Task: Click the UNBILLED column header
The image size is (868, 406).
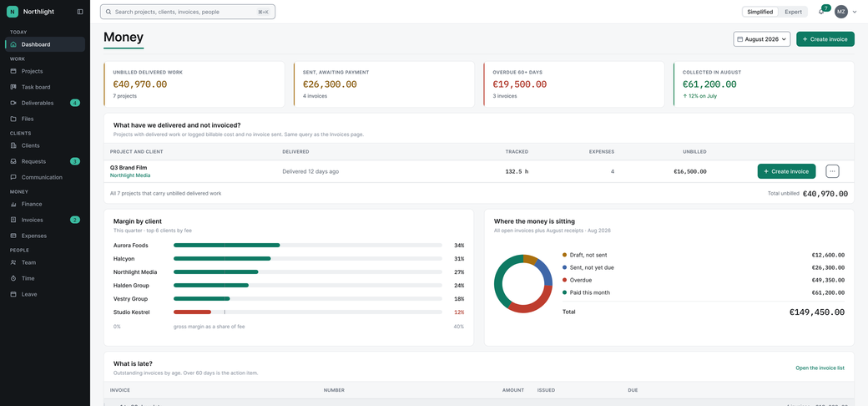Action: [694, 152]
